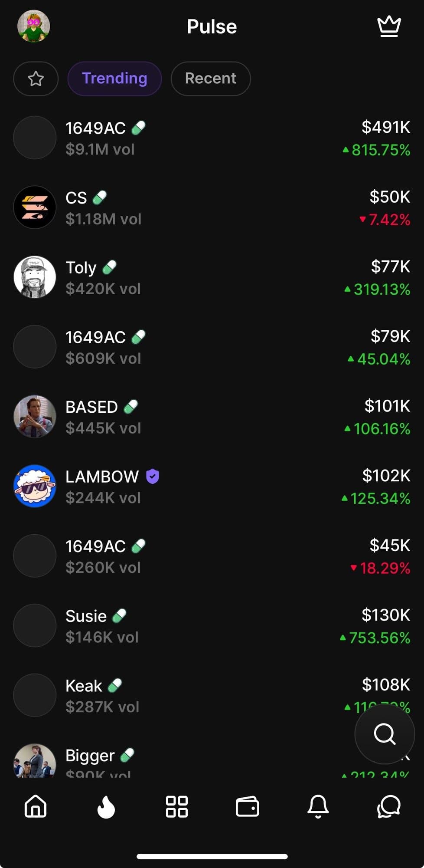Open the crown leaderboard icon

389,27
